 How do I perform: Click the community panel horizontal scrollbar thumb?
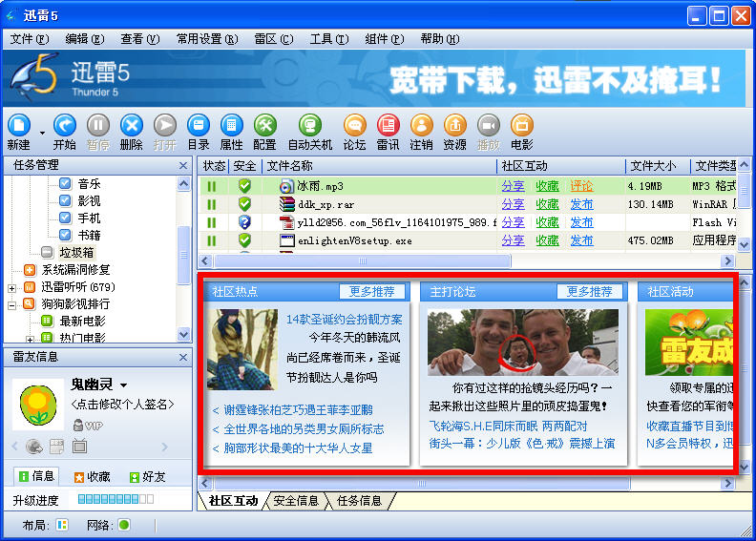(422, 483)
